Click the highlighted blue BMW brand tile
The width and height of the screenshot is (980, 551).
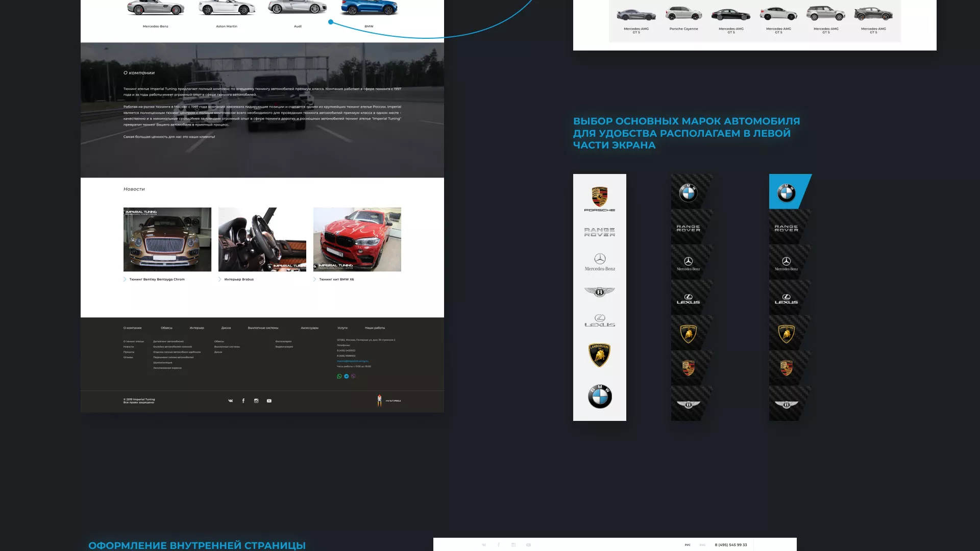(787, 192)
